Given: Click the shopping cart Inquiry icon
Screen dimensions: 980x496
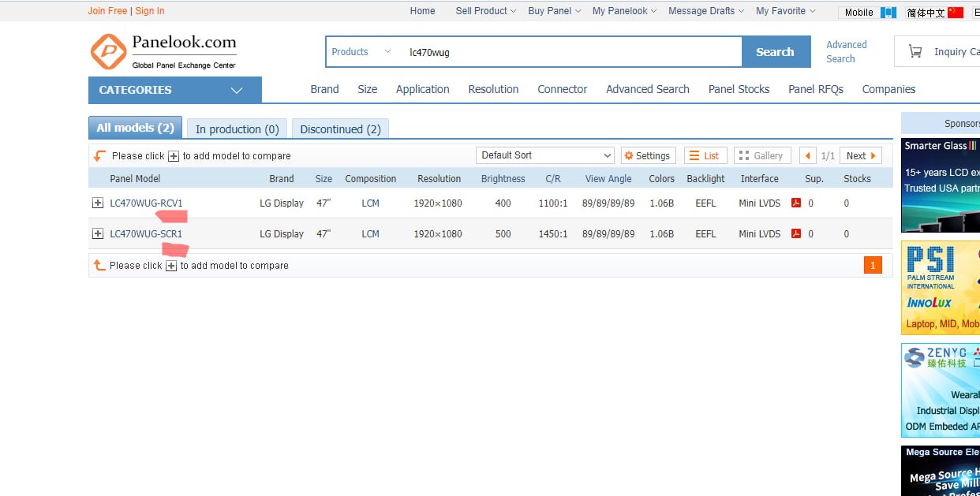Looking at the screenshot, I should [x=915, y=51].
